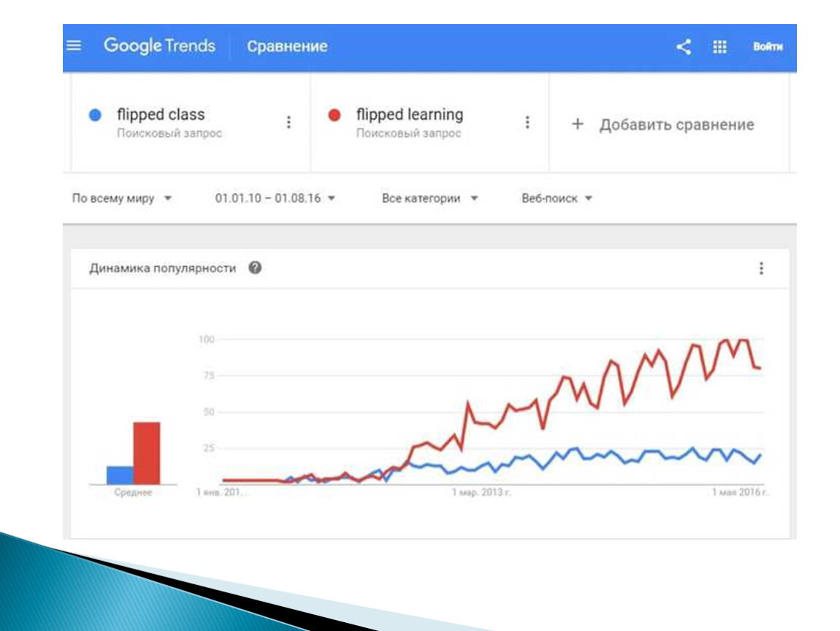Open options menu for flipped class term

pyautogui.click(x=289, y=123)
